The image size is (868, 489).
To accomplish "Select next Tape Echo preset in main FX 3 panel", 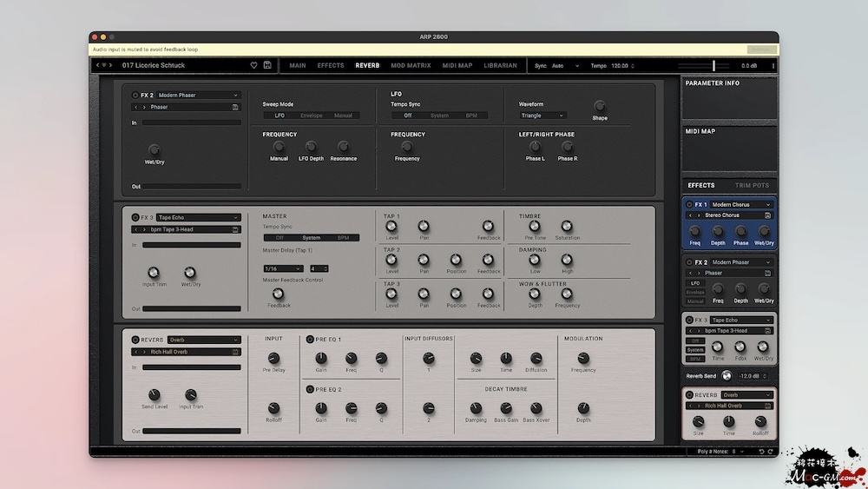I will [x=144, y=229].
